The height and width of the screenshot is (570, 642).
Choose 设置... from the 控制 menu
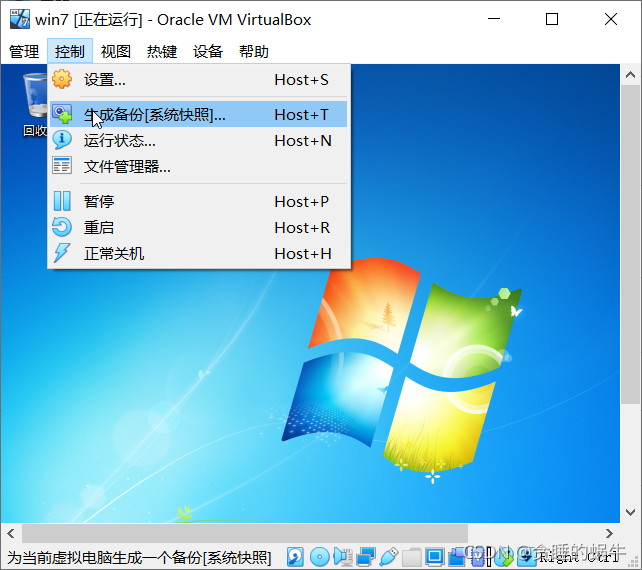199,79
